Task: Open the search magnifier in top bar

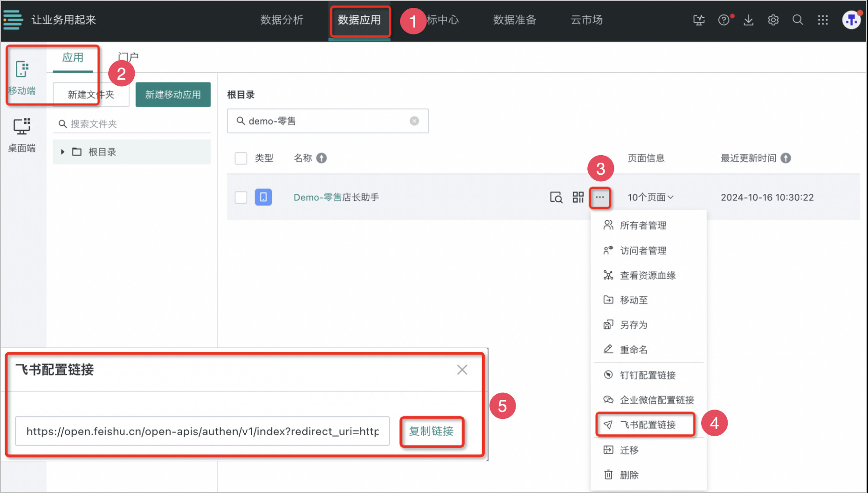Action: tap(798, 20)
